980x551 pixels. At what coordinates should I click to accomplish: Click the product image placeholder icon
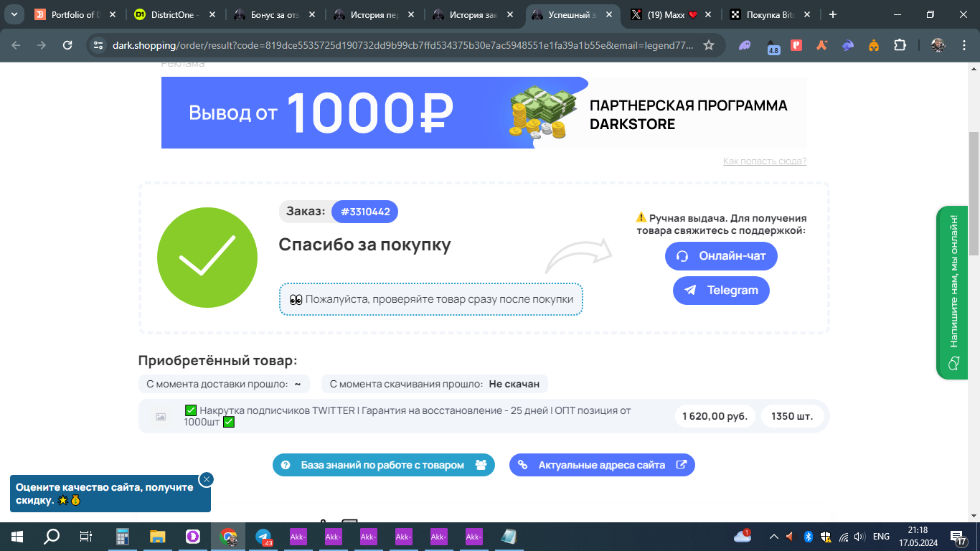tap(161, 416)
